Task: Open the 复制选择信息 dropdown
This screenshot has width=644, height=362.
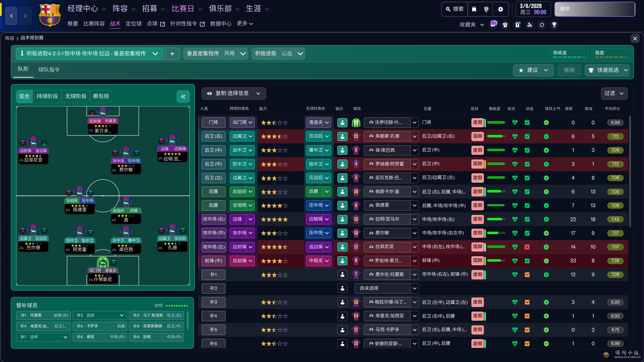Action: coord(234,93)
